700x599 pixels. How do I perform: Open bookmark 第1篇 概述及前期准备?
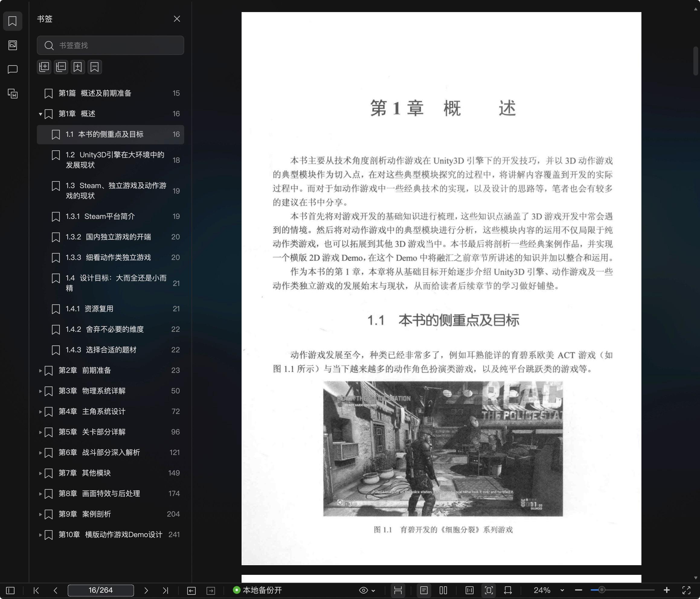111,93
